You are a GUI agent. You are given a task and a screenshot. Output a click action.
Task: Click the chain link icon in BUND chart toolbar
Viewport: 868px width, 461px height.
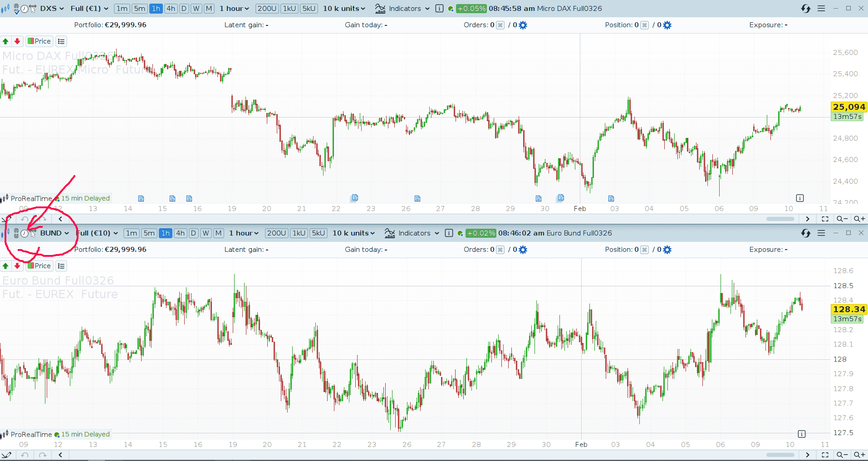16,233
